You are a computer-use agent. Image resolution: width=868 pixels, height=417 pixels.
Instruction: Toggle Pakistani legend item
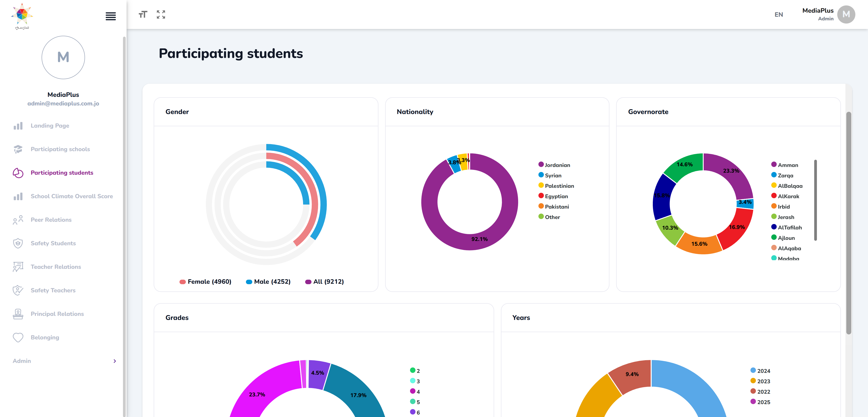tap(554, 207)
